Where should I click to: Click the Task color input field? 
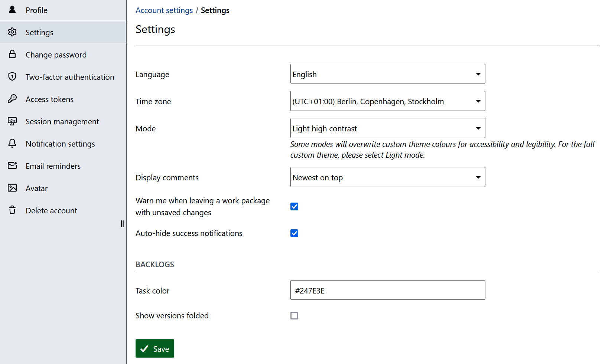(x=388, y=290)
